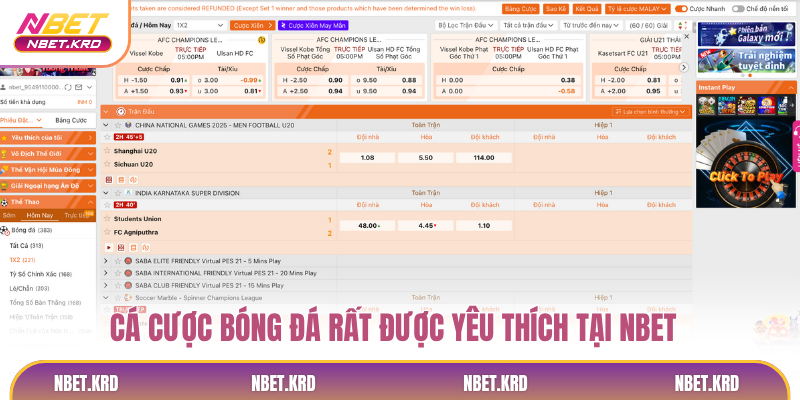Click Cược Xiên parlay button
The width and height of the screenshot is (800, 400).
click(252, 25)
